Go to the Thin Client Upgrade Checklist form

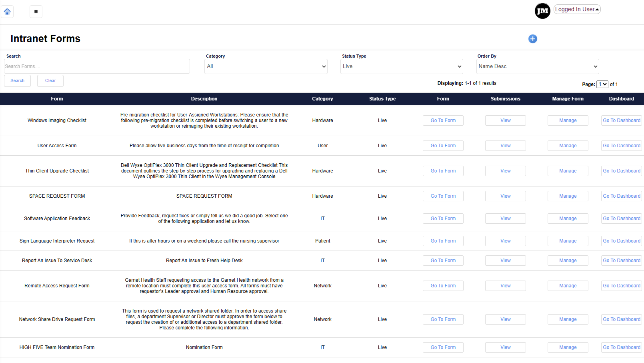[443, 171]
